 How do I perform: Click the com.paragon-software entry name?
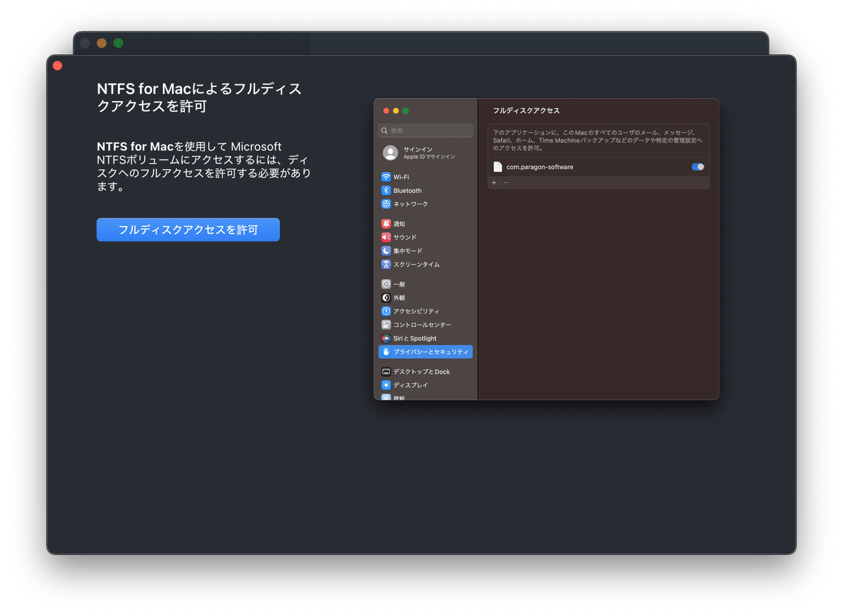[540, 167]
